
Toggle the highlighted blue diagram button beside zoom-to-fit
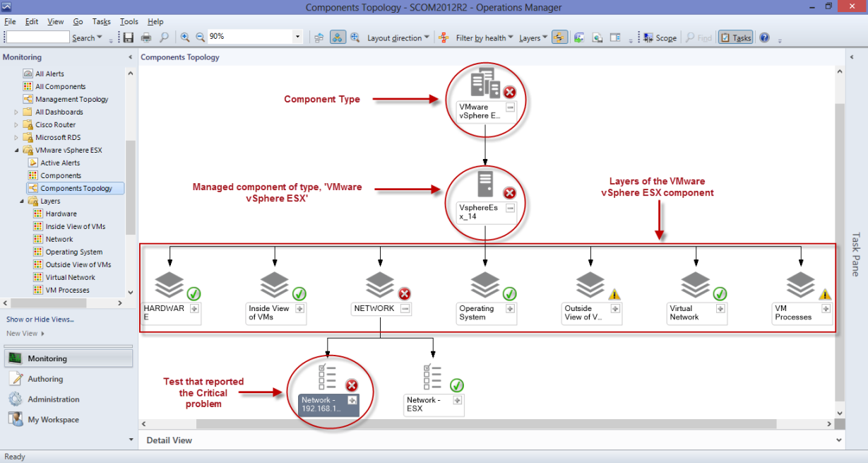338,37
